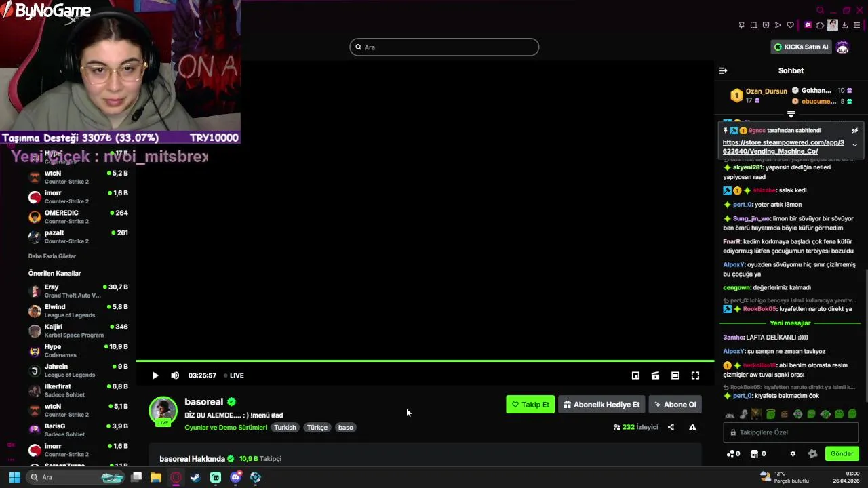The width and height of the screenshot is (868, 488).
Task: Open OMEREDIC's Counter-Strike 2 channel
Action: click(79, 217)
